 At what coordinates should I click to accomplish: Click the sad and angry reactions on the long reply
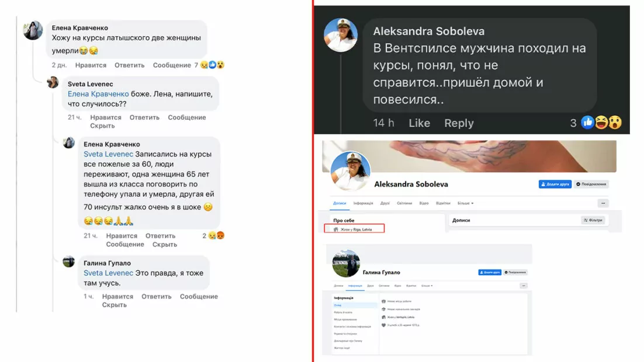(x=216, y=235)
